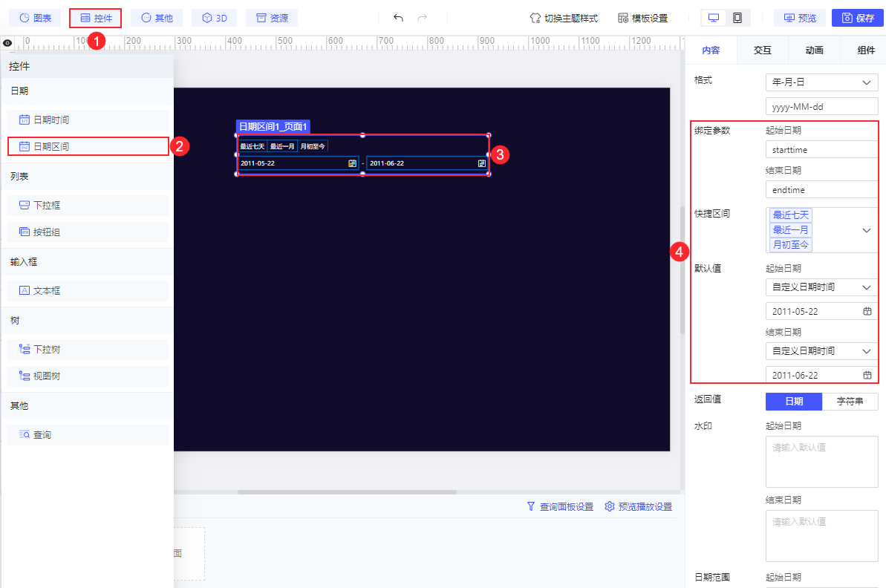Select the 日期时间 control
This screenshot has width=886, height=588.
coord(88,120)
